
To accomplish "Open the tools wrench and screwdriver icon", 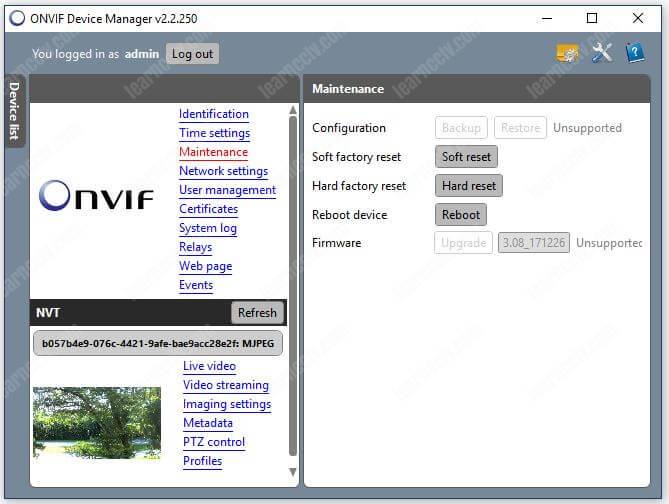I will tap(602, 53).
